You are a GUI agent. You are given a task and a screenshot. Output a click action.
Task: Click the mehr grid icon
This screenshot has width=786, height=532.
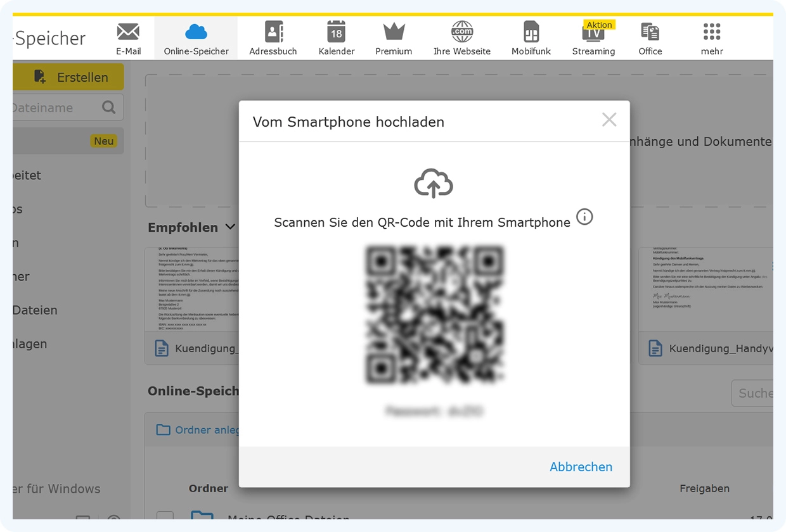tap(711, 31)
